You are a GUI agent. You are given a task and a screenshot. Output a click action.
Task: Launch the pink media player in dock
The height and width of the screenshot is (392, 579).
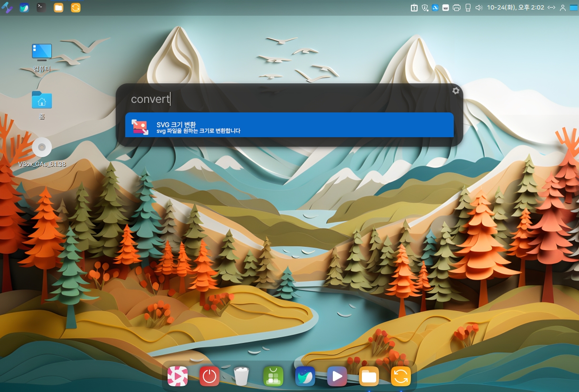tap(178, 376)
